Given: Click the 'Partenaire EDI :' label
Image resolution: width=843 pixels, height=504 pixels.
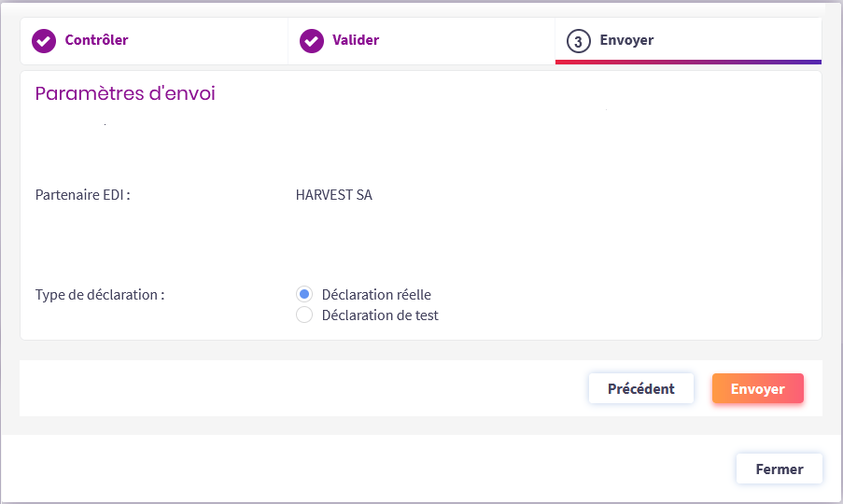Looking at the screenshot, I should [82, 195].
